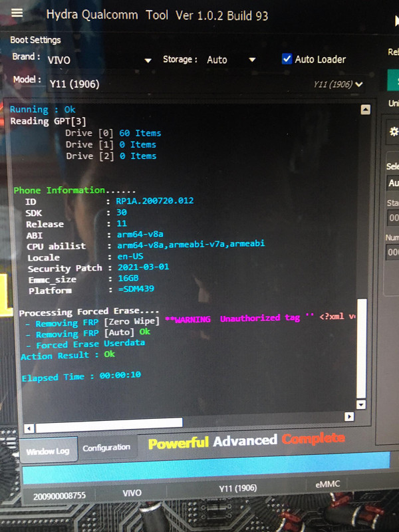
Task: Click the Running : Ok log line
Action: coord(43,109)
